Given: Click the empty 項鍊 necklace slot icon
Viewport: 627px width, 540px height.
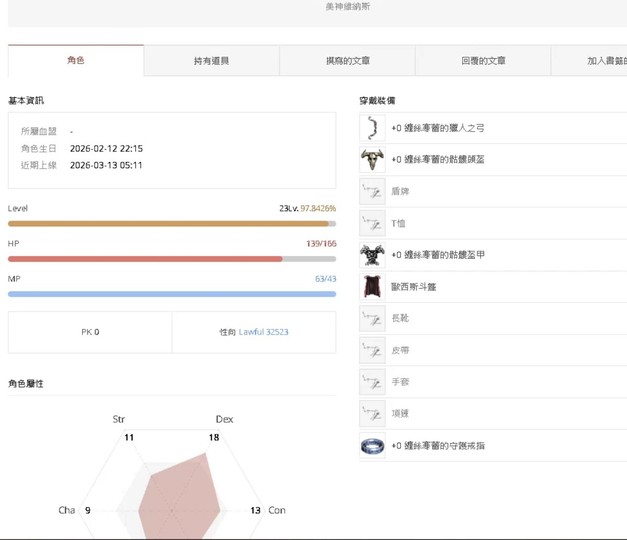Looking at the screenshot, I should tap(372, 414).
